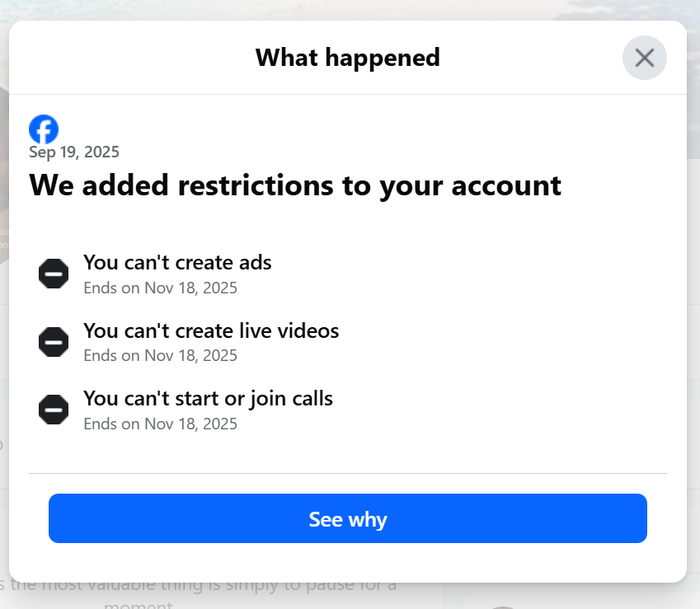Viewport: 700px width, 609px height.
Task: Select the "You can't create live videos" item
Action: point(211,330)
